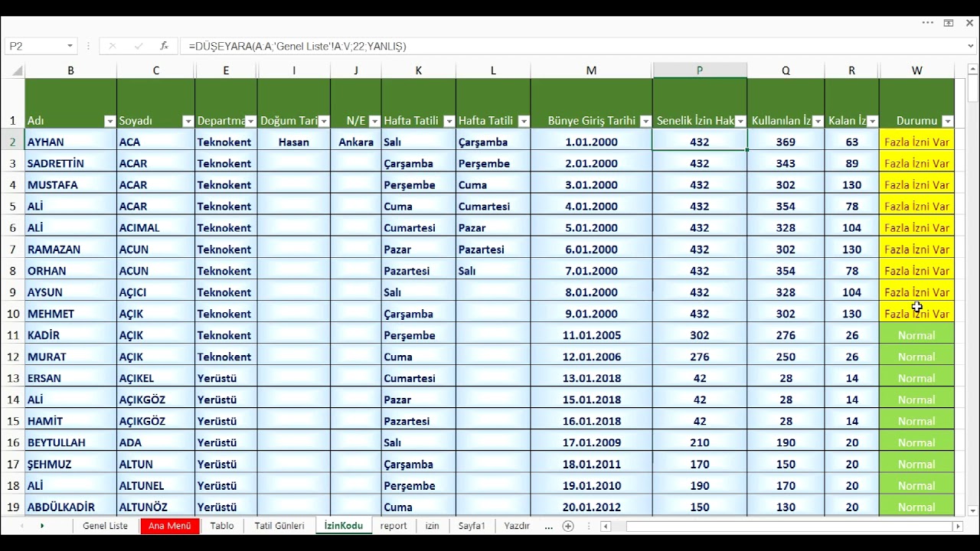This screenshot has height=551, width=980.
Task: Select the cell containing 369
Action: (x=786, y=142)
